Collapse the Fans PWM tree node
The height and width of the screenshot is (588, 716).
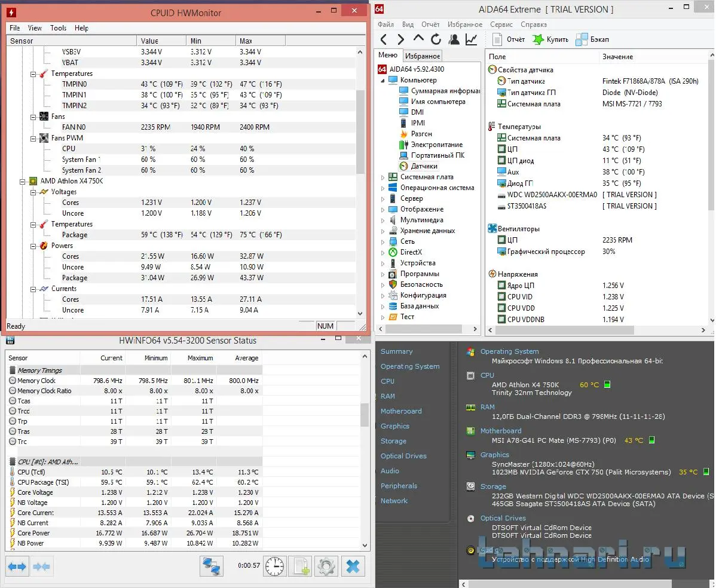33,138
